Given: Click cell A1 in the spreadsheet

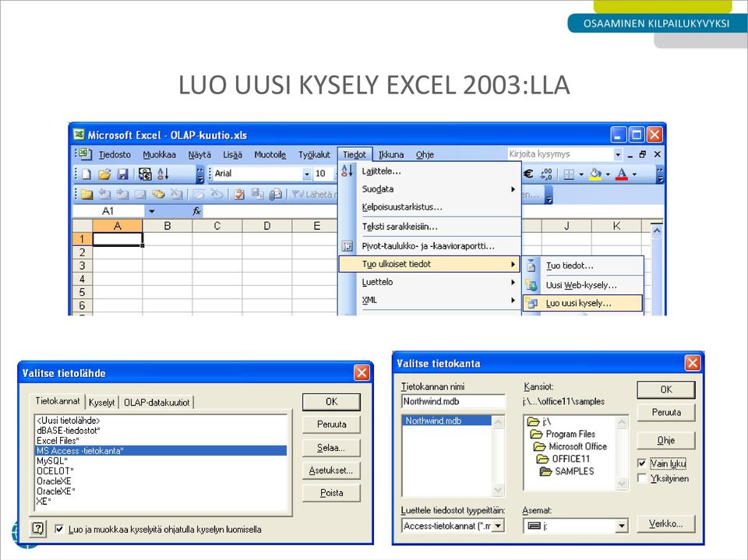Looking at the screenshot, I should 118,239.
